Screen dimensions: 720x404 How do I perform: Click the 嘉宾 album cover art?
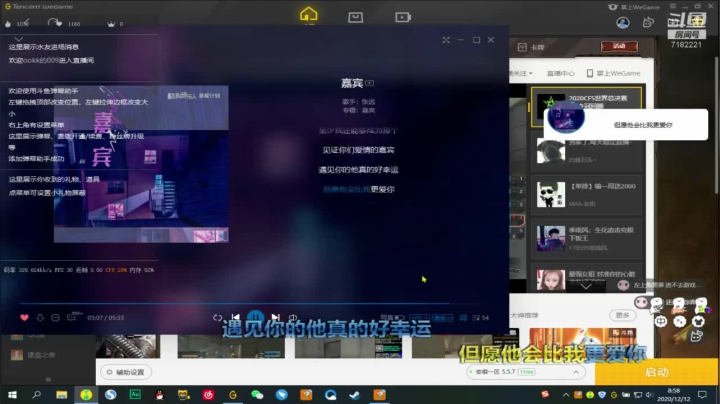[x=141, y=164]
